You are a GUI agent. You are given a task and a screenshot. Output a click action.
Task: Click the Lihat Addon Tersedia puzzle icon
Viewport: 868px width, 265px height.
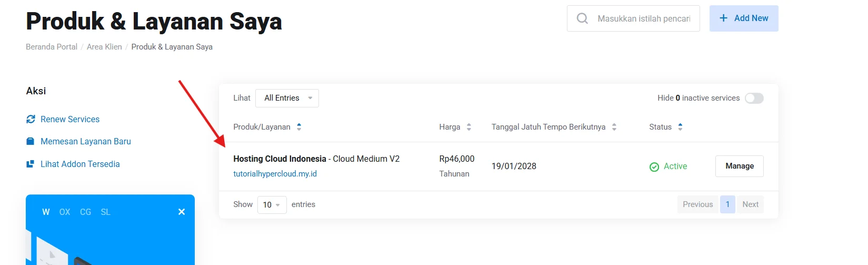(31, 164)
